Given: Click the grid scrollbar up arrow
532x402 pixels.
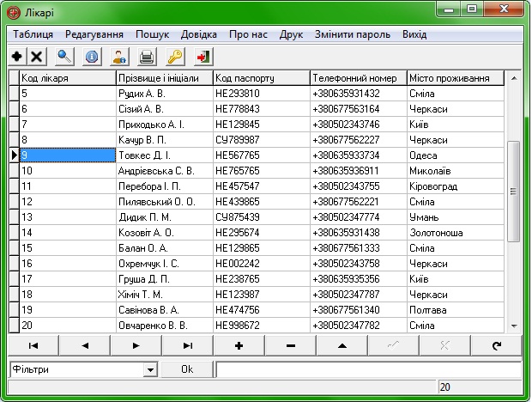Looking at the screenshot, I should (x=514, y=78).
